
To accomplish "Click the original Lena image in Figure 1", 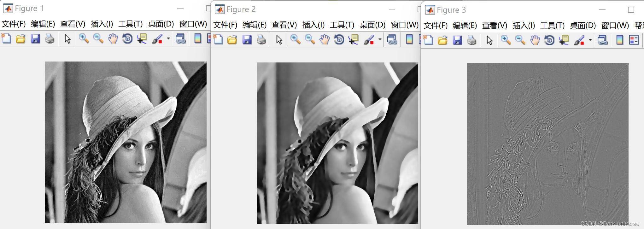I will 126,142.
